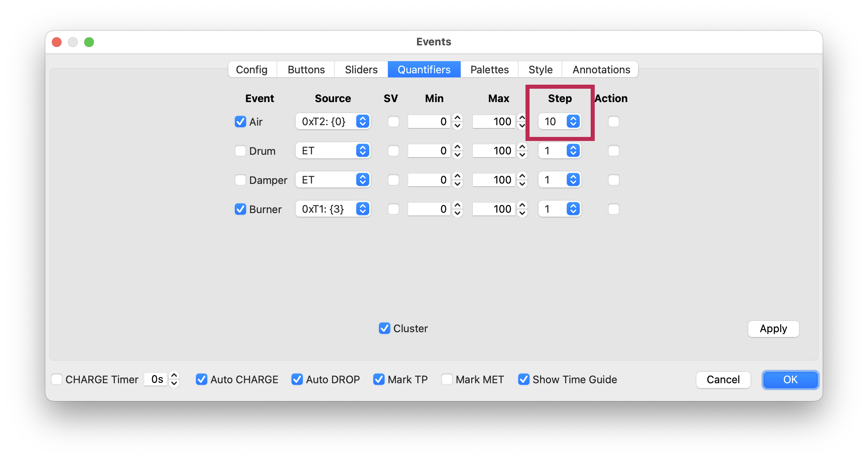Click into the Burner Max input field
The height and width of the screenshot is (461, 868).
[x=494, y=209]
